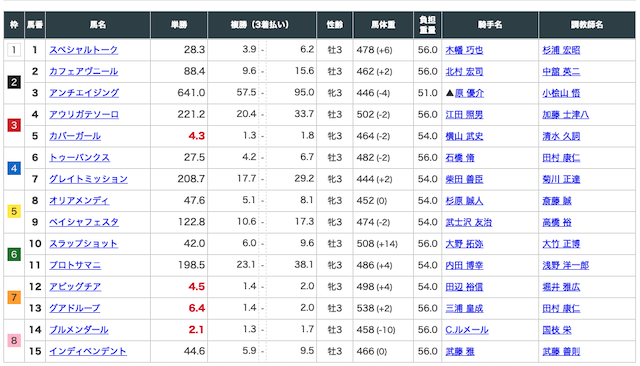View trainer 国枝 栄 page

557,330
